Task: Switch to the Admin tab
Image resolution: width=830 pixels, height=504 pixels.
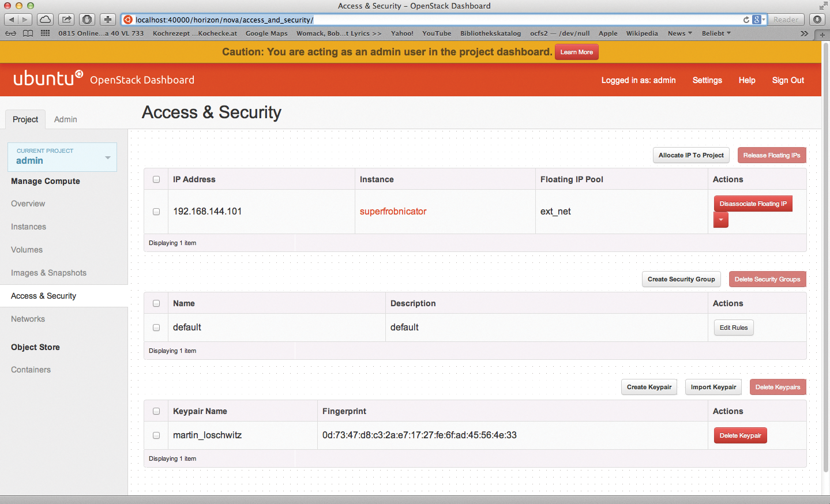Action: click(66, 119)
